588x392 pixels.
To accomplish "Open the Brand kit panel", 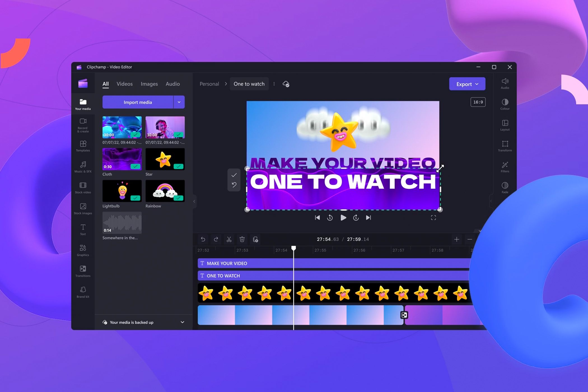I will [x=83, y=292].
